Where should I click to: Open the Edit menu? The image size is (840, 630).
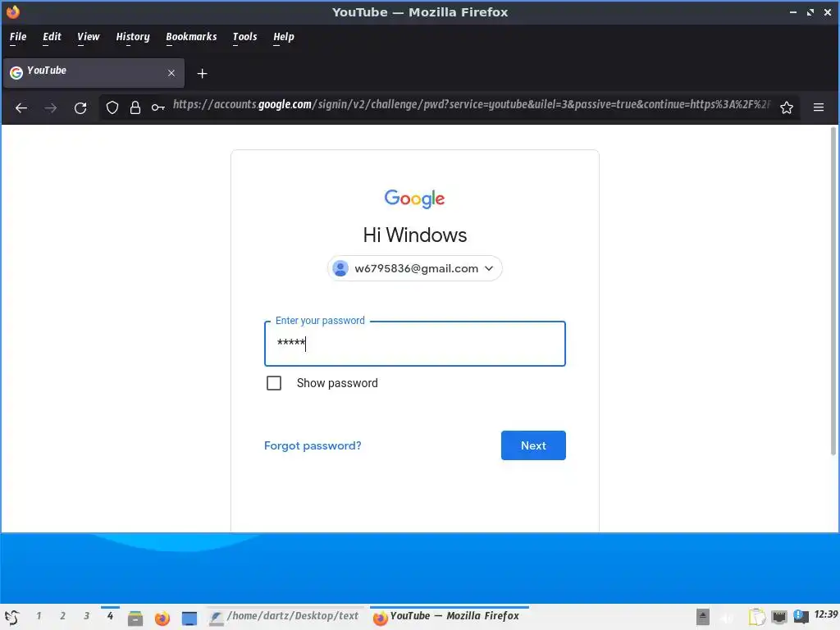point(52,36)
